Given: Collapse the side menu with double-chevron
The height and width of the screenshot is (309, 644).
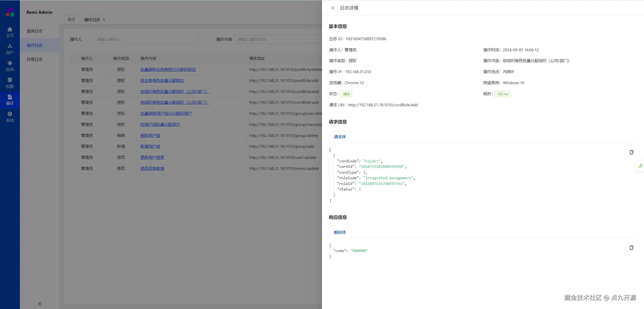Looking at the screenshot, I should (x=39, y=304).
